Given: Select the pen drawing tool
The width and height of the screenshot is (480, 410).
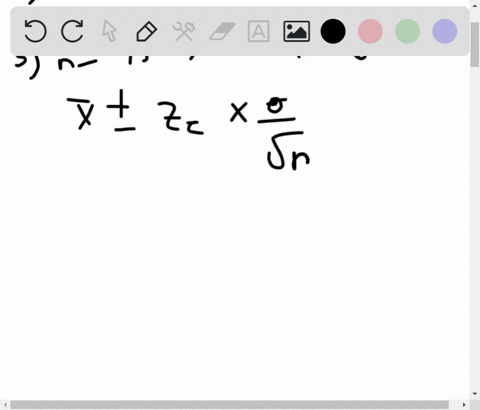Looking at the screenshot, I should (x=147, y=31).
